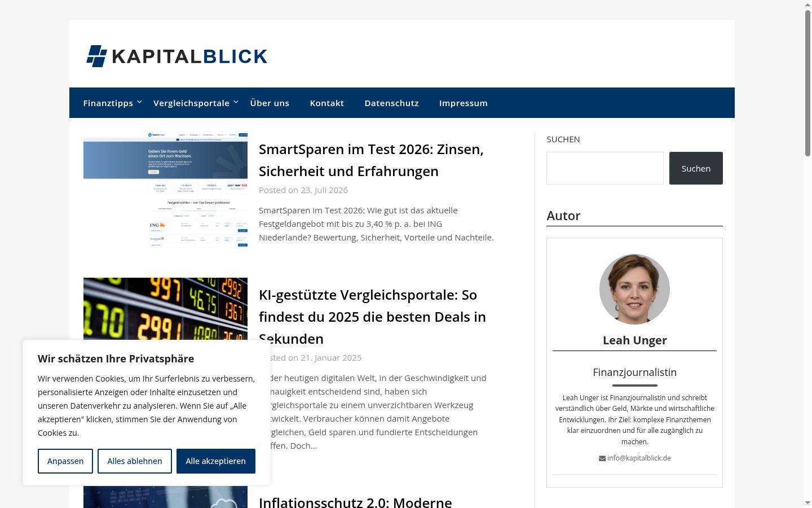Expand the Vergleichsportale menu chevron
The height and width of the screenshot is (508, 812).
coord(236,102)
